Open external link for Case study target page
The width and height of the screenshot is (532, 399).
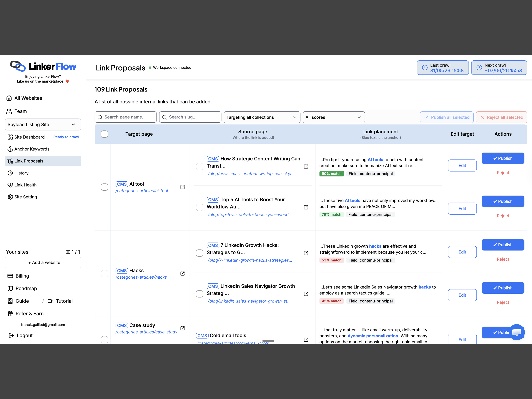[x=183, y=328]
